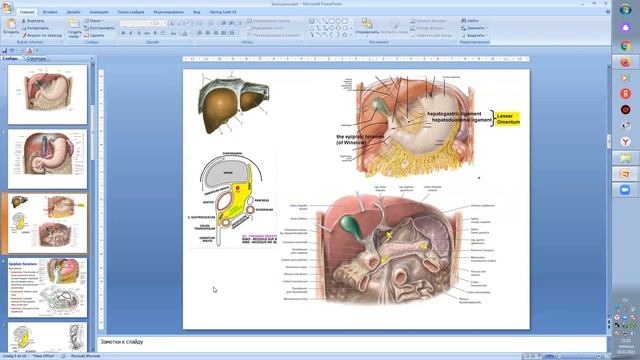This screenshot has height=360, width=640.
Task: Open Google Chrome from taskbar
Action: tap(625, 46)
